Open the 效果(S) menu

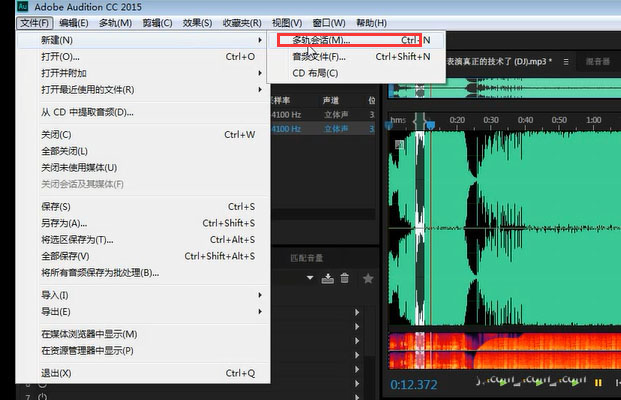pyautogui.click(x=197, y=23)
